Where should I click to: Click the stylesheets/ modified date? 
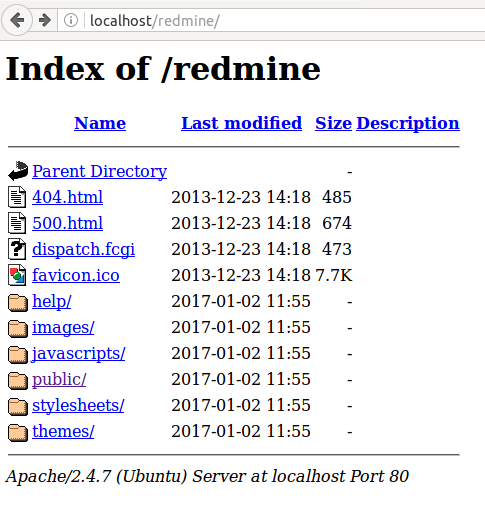coord(241,406)
